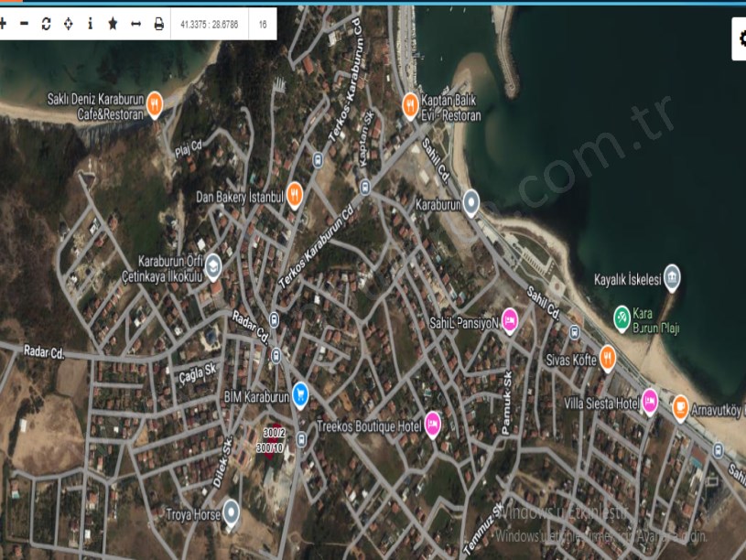Open map info with the i icon
Screen dimensions: 746x560
(91, 23)
